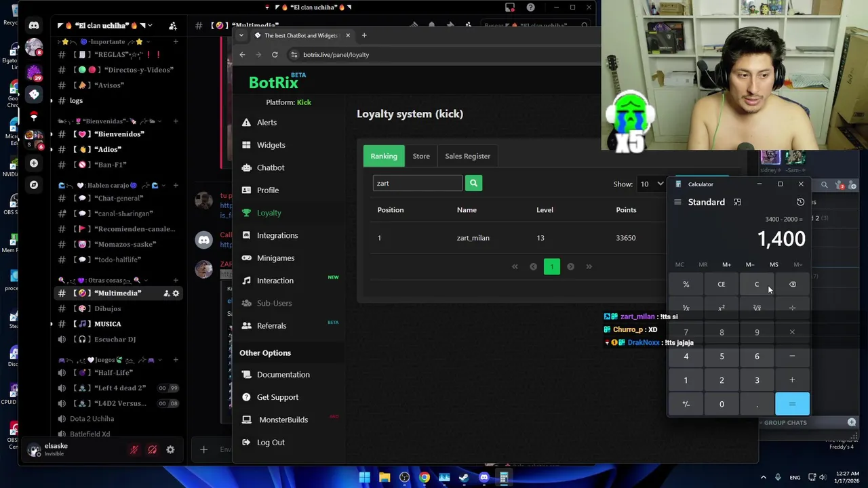Open Referrals in BotRix sidebar
Viewport: 868px width, 488px height.
pos(271,326)
